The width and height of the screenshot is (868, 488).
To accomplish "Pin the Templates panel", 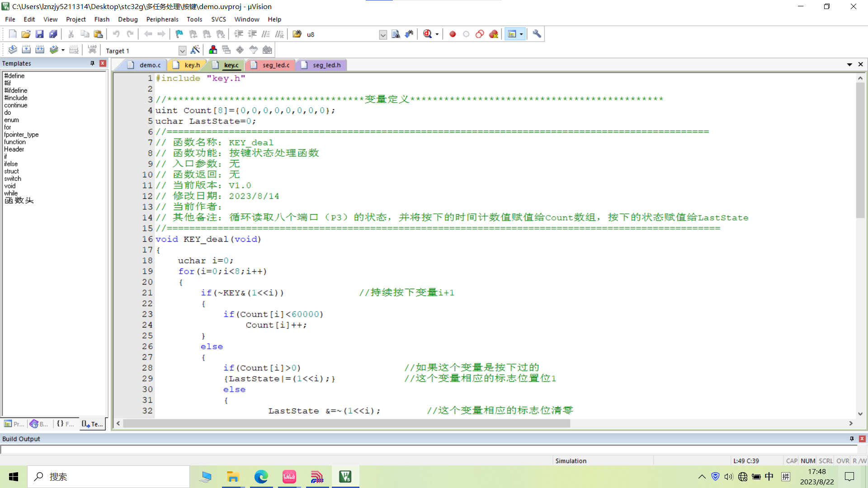I will point(92,63).
